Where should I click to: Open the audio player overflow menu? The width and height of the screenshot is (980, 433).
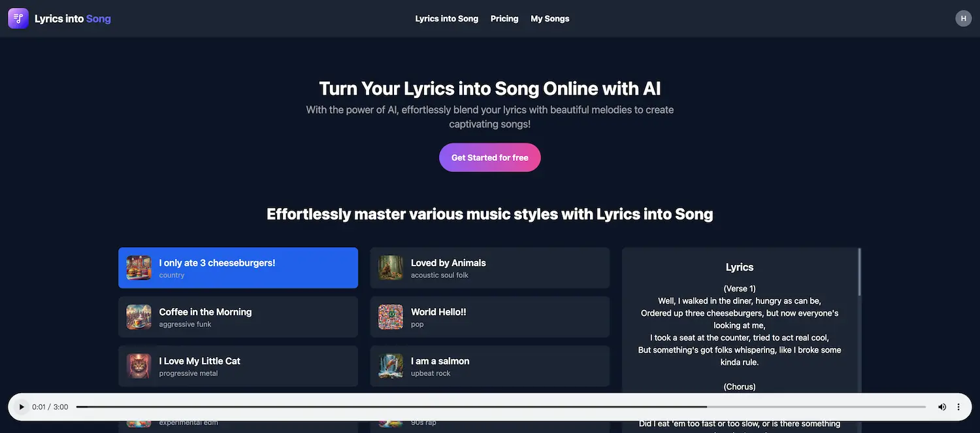coord(958,406)
